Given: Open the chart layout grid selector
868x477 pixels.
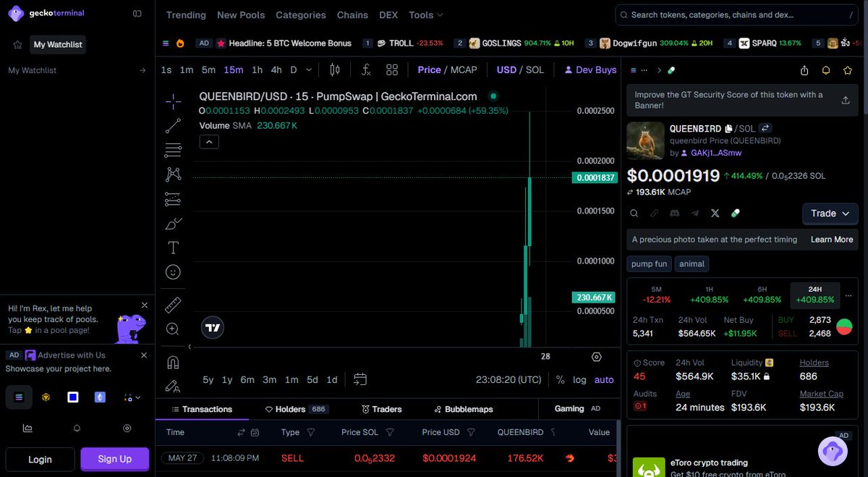Looking at the screenshot, I should coord(392,70).
